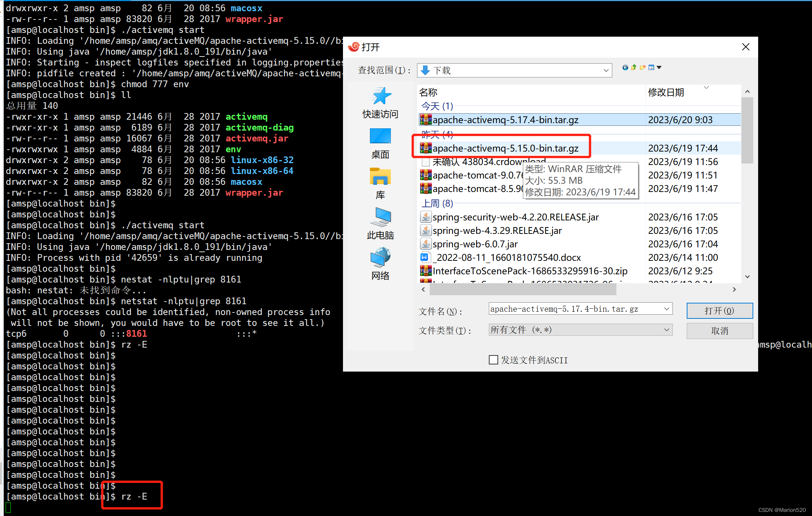Click date 2023/6/19 11:47 cell
Viewport: 812px width, 516px height.
[x=683, y=189]
